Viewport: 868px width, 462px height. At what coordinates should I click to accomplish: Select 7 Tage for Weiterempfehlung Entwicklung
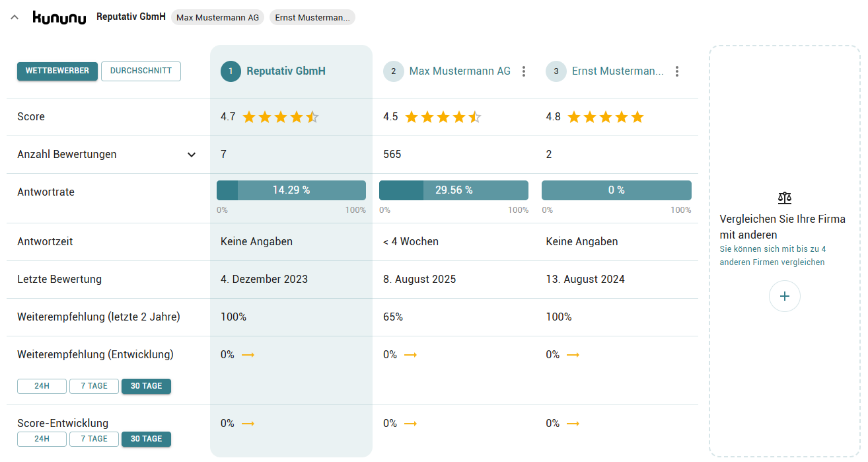[94, 386]
